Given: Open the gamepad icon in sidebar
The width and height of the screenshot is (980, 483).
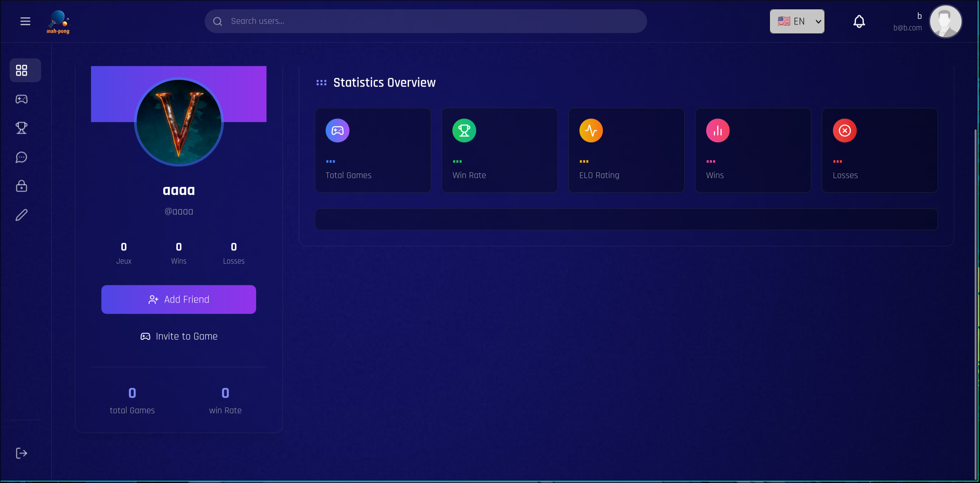Looking at the screenshot, I should [x=22, y=99].
